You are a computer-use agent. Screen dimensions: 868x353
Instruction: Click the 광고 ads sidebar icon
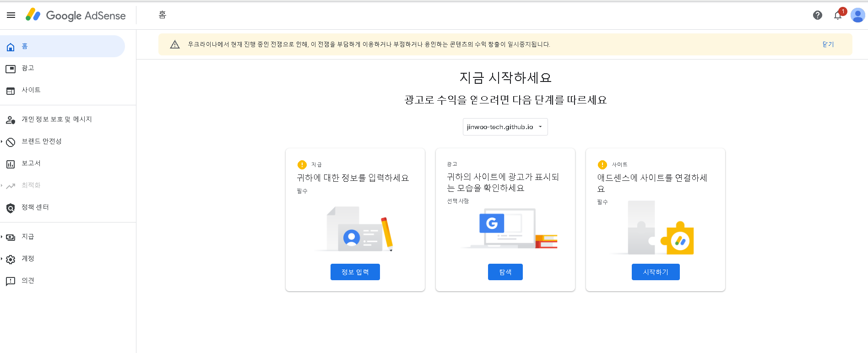[x=11, y=69]
